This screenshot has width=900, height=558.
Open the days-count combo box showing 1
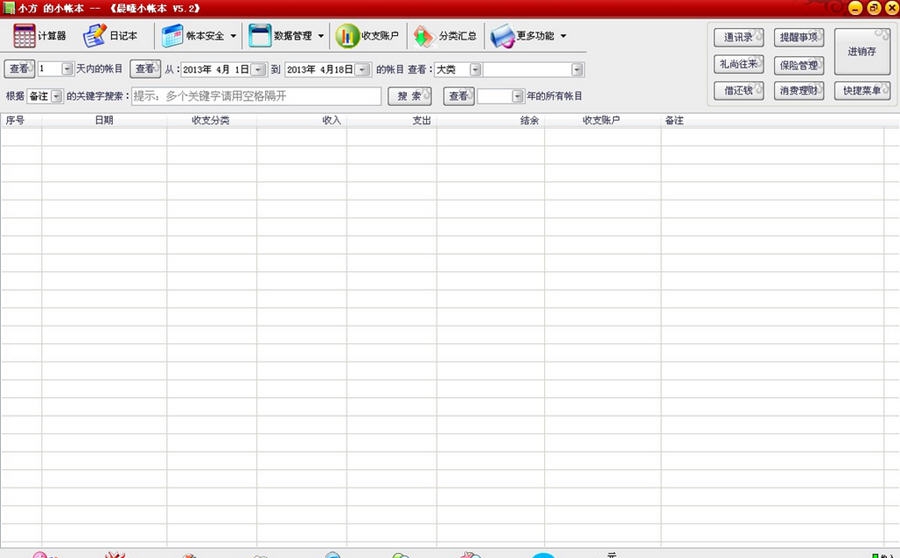click(x=67, y=69)
